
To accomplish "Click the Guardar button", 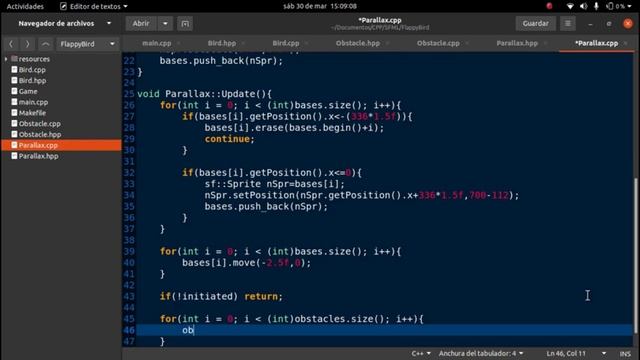I will pos(536,24).
